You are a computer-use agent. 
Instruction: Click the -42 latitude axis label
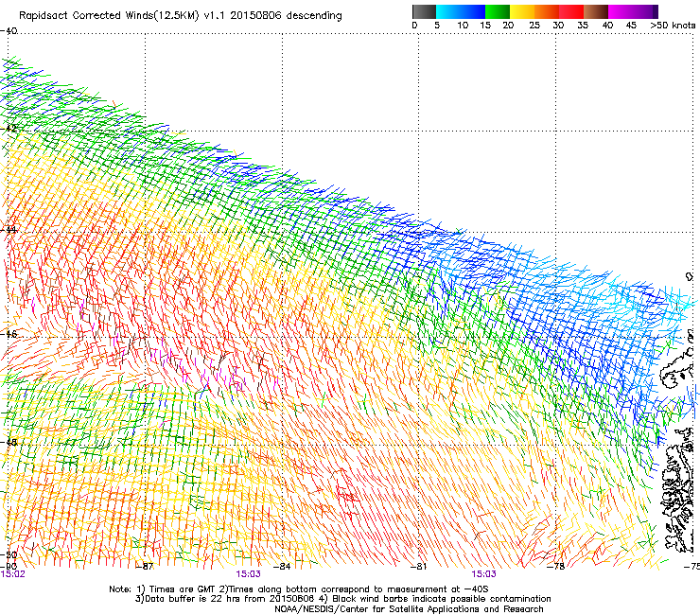click(x=9, y=129)
